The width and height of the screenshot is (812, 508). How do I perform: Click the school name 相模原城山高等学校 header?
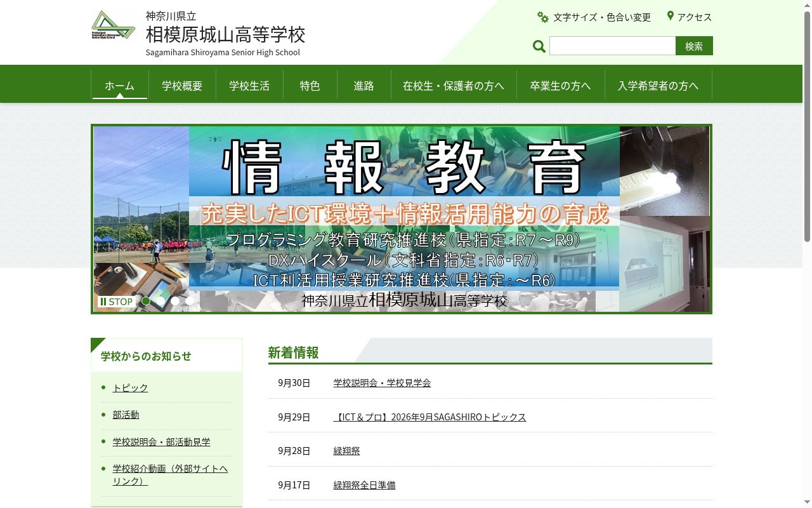click(x=225, y=34)
